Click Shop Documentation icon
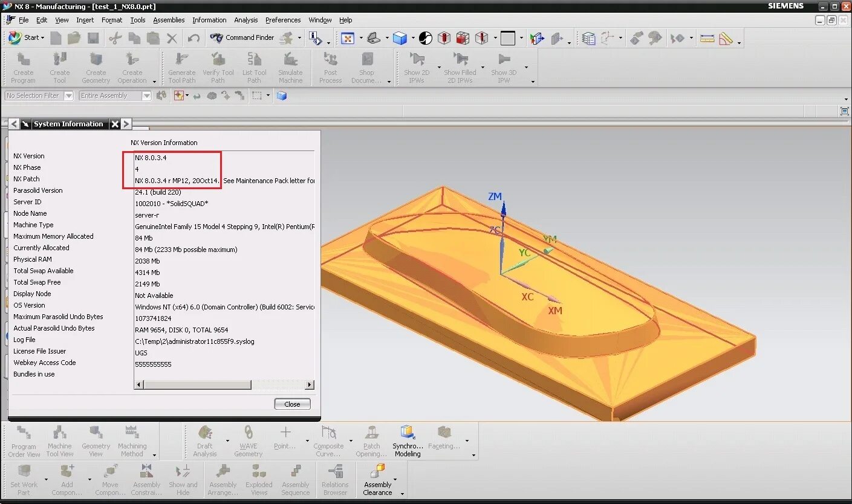 (x=367, y=67)
